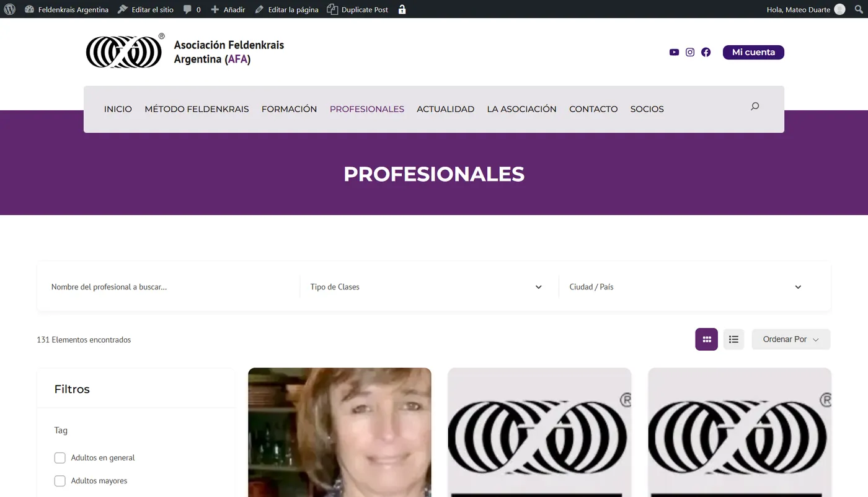The height and width of the screenshot is (497, 868).
Task: Click the Filtros panel heading
Action: [x=72, y=389]
